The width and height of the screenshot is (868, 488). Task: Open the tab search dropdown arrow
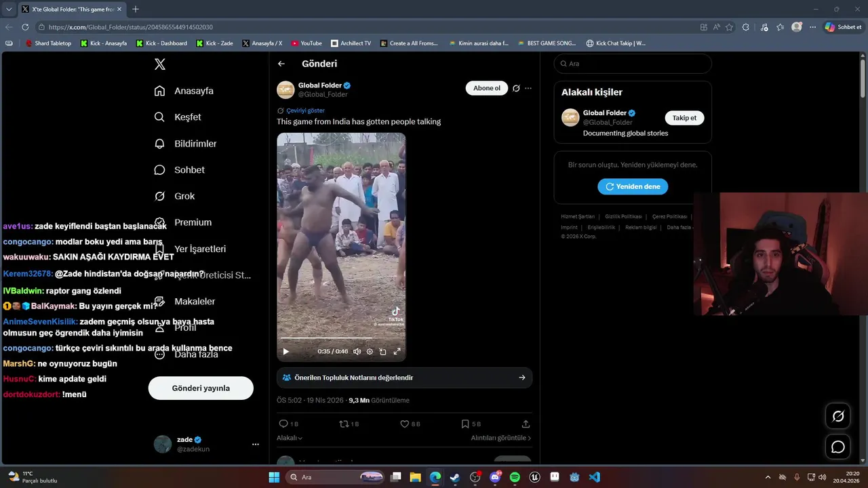pyautogui.click(x=9, y=9)
